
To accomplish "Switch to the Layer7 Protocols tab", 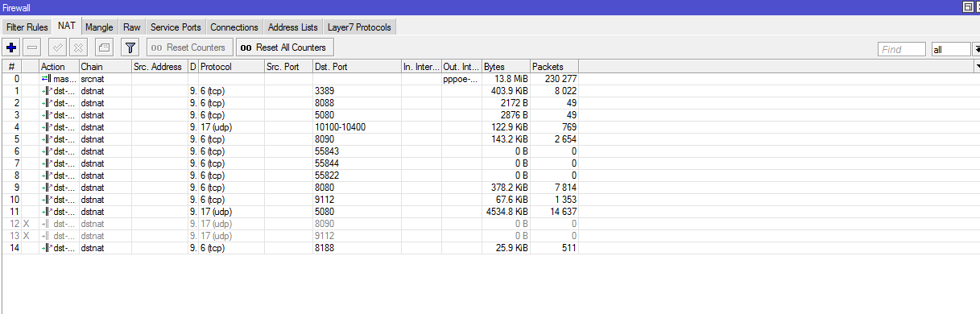I will (x=359, y=27).
